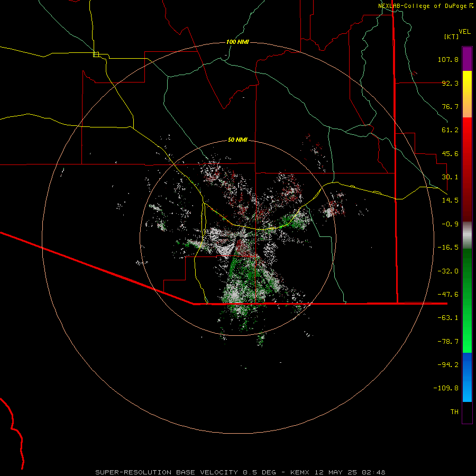Click the -78.7 legend value
The image size is (476, 476).
click(x=448, y=342)
